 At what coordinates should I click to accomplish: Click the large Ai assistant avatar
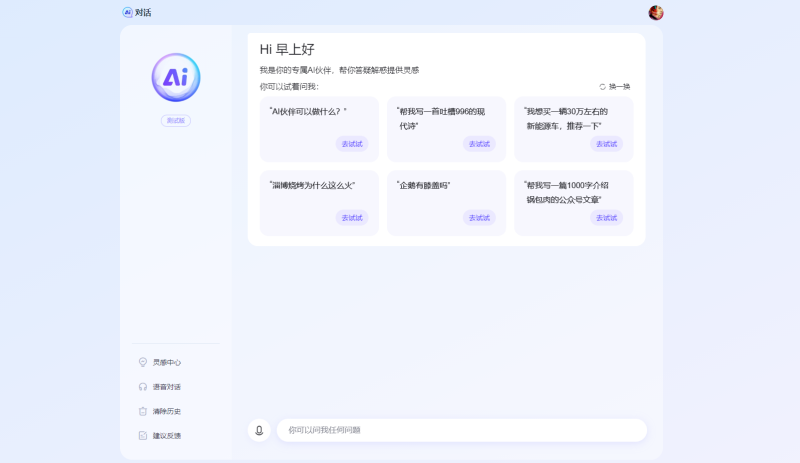tap(176, 78)
